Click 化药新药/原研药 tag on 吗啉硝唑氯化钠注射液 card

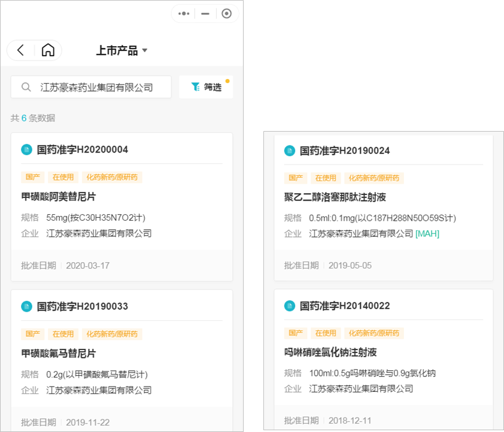click(x=374, y=333)
